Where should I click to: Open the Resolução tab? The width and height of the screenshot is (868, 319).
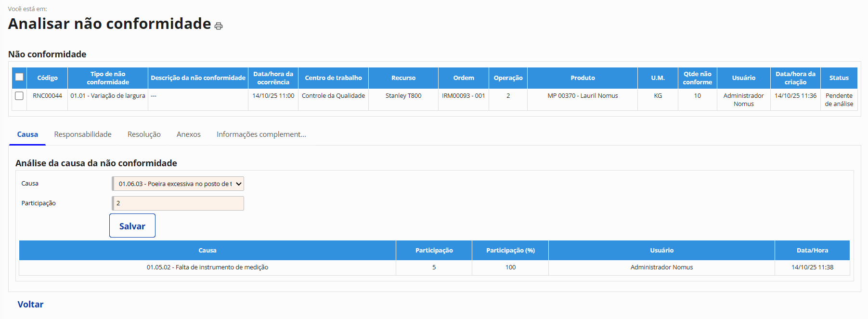click(x=144, y=134)
